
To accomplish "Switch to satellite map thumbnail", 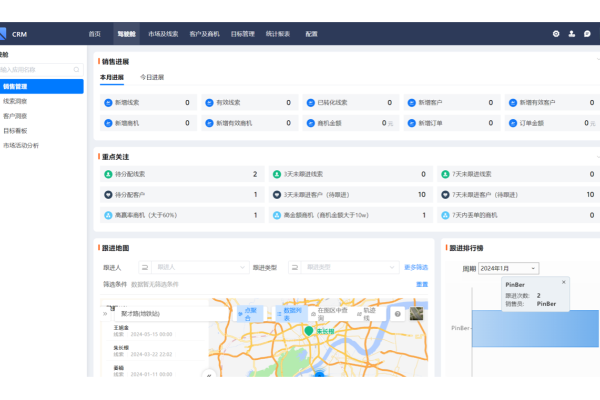I will coord(416,313).
